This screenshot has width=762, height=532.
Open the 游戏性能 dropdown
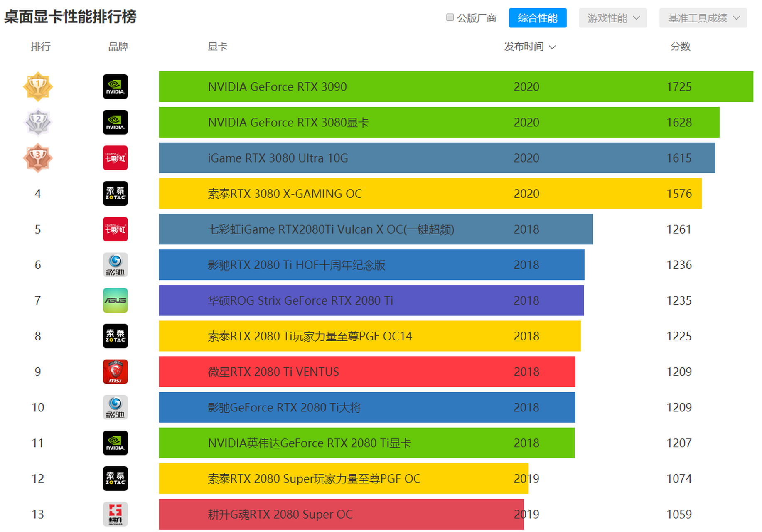click(x=613, y=18)
